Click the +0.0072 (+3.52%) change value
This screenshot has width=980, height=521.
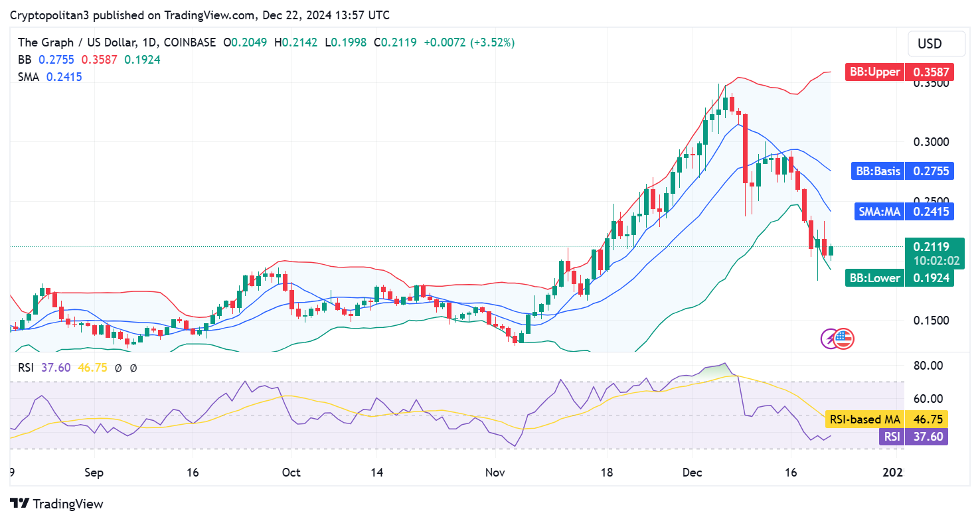[468, 42]
